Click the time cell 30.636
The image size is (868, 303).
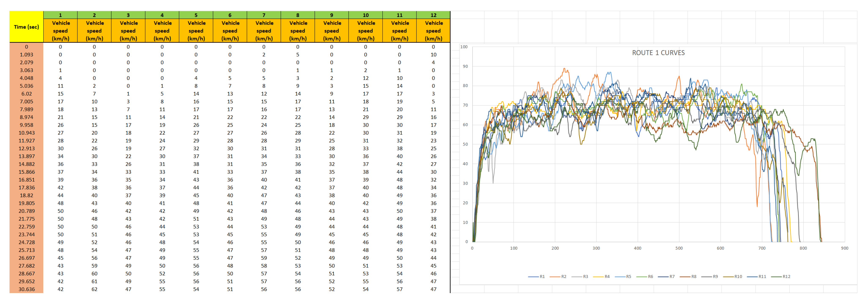coord(26,289)
